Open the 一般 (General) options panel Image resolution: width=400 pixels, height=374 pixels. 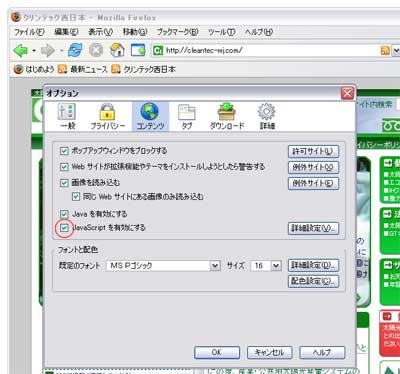(67, 116)
